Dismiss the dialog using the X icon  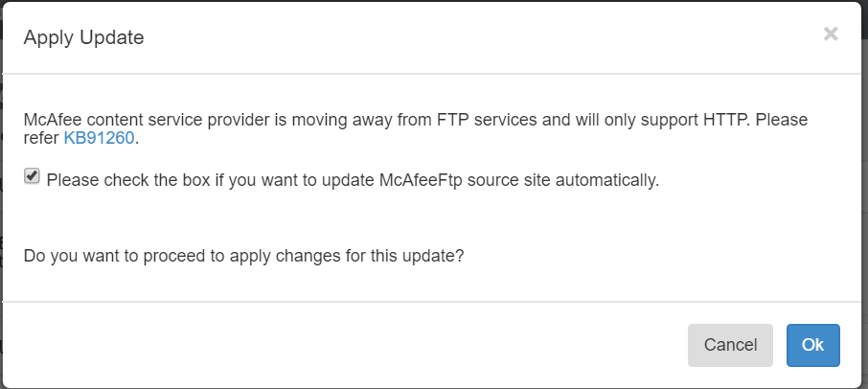point(830,34)
